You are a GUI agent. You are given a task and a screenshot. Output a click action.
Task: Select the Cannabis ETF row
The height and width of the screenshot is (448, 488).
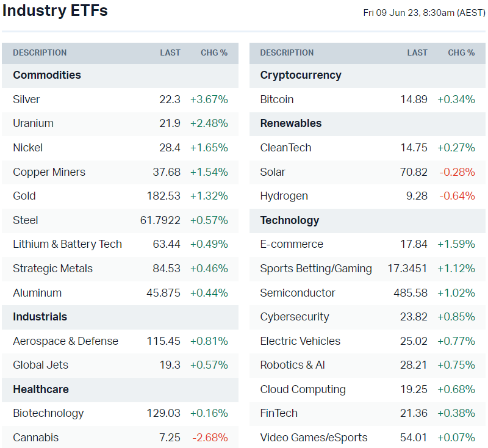[36, 438]
